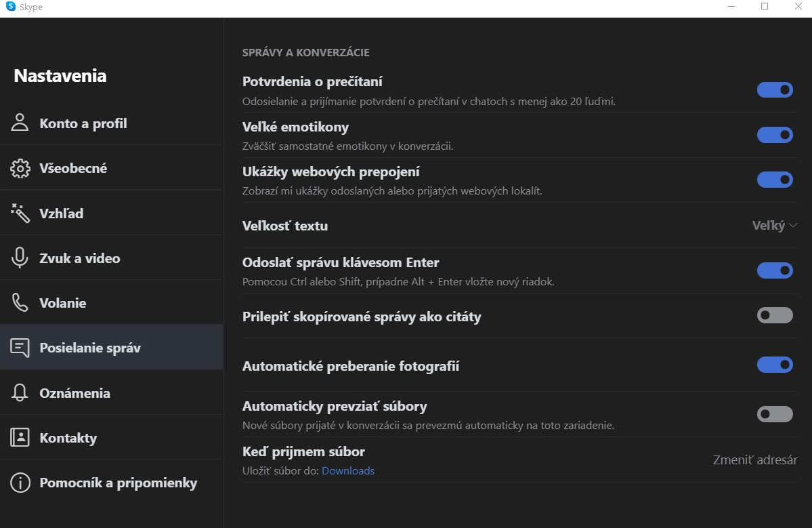Enable Prilepiť skopírované správy ako citáty
812x528 pixels.
(775, 315)
